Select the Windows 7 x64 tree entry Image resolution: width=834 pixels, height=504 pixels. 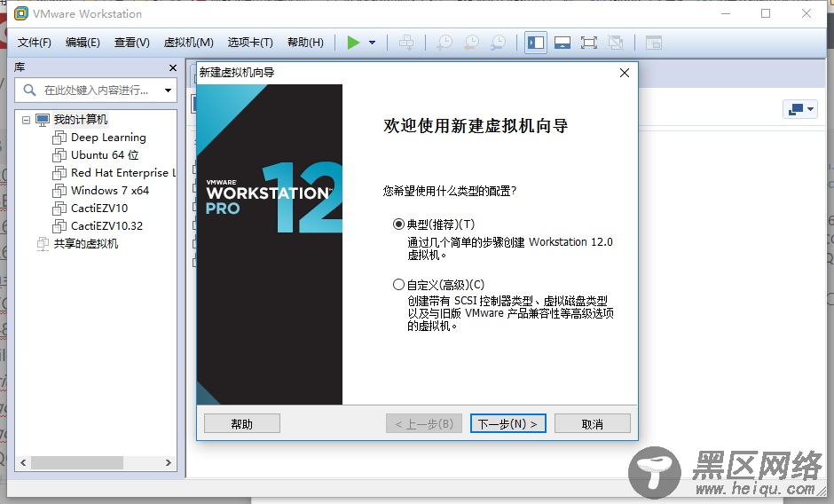pos(110,191)
